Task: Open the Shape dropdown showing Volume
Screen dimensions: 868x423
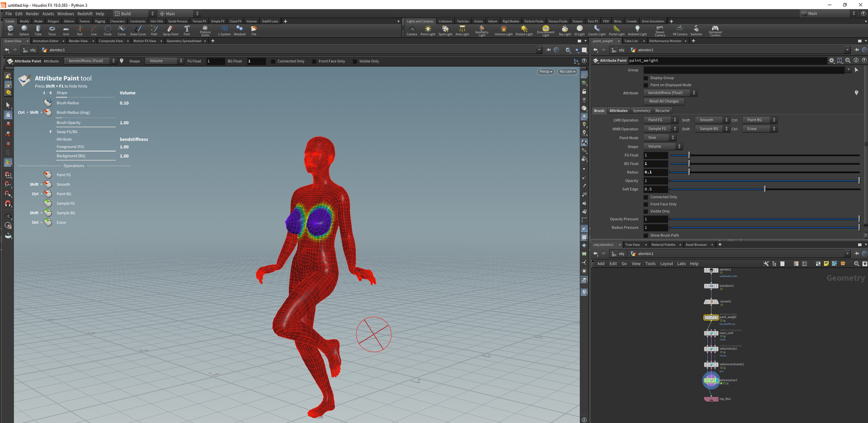Action: click(x=662, y=146)
